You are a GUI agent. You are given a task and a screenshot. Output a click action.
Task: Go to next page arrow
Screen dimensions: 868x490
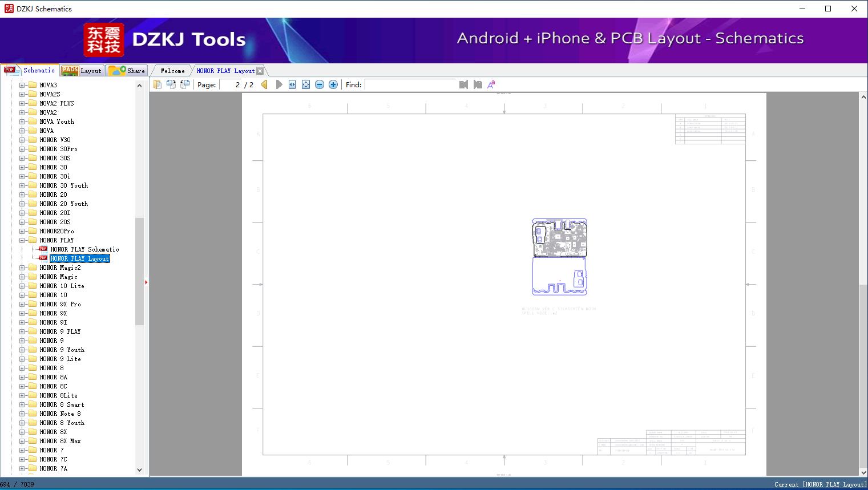coord(279,84)
